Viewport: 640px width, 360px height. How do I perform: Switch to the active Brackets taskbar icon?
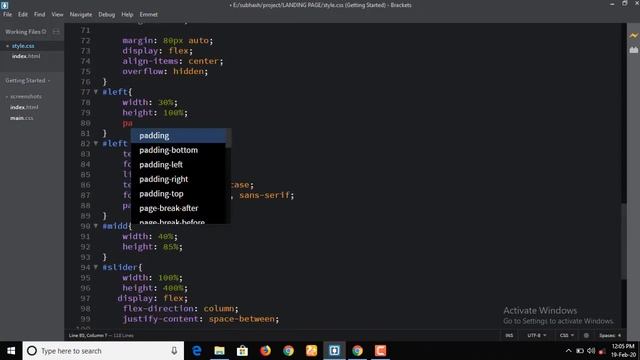point(334,351)
